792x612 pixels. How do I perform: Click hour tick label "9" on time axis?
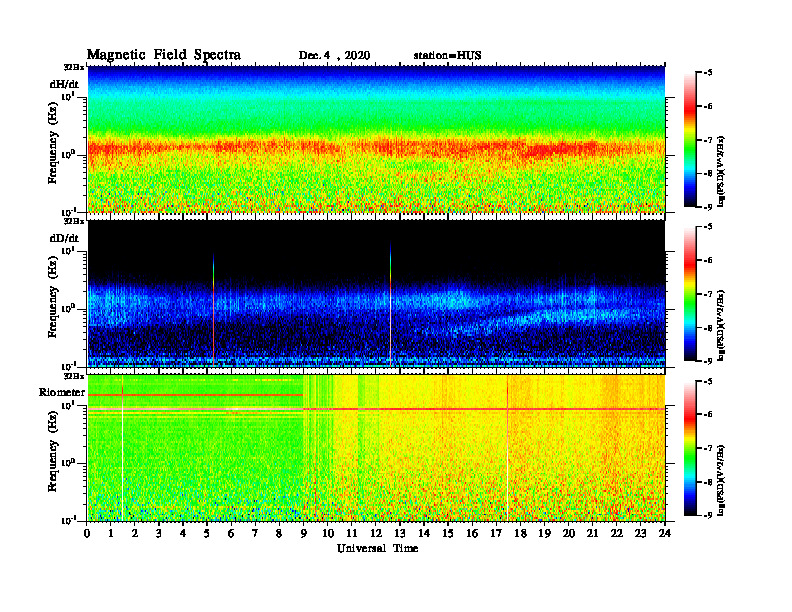click(304, 534)
